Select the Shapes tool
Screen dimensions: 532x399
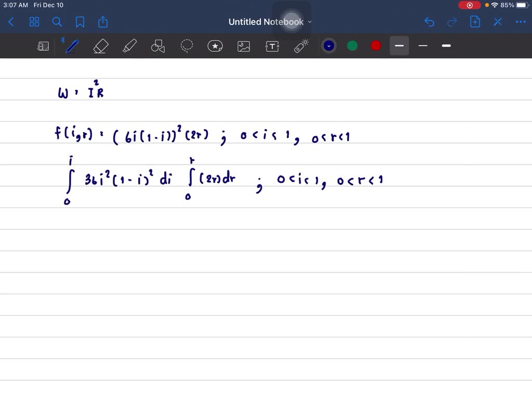[x=158, y=46]
